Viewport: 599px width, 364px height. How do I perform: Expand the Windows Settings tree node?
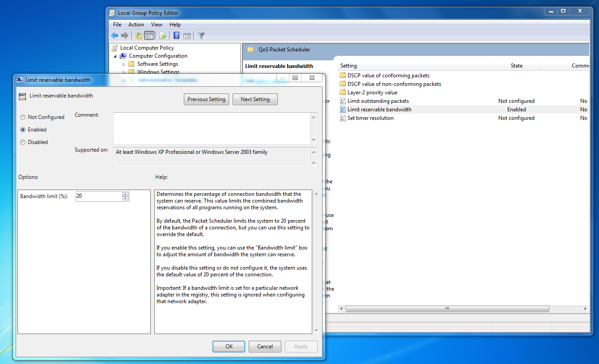[124, 72]
